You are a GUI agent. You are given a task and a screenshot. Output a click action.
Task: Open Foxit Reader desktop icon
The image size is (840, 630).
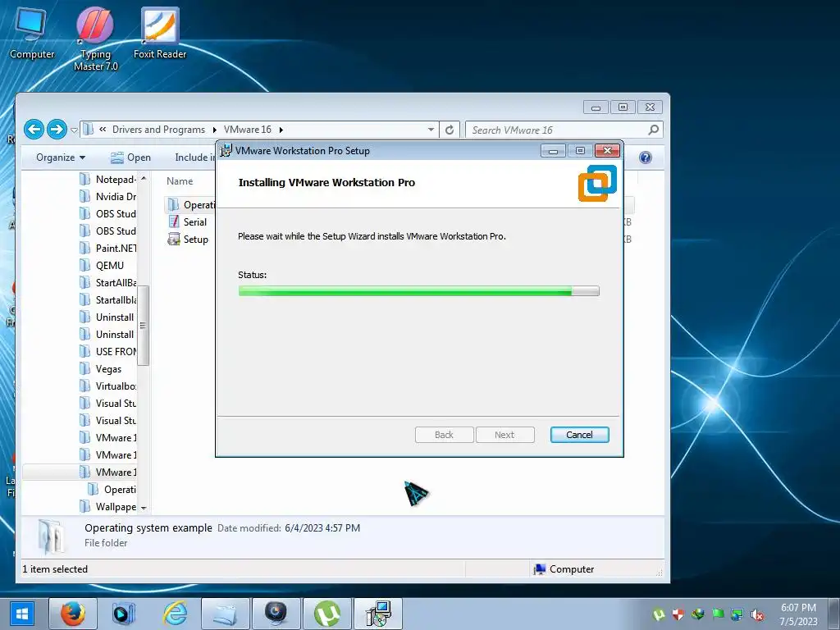coord(160,34)
